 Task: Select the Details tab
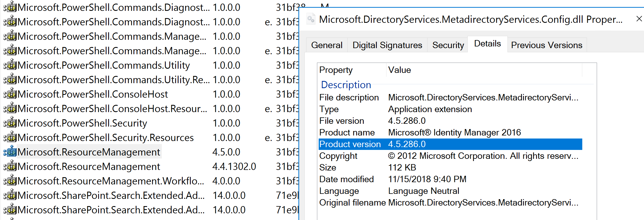tap(487, 44)
